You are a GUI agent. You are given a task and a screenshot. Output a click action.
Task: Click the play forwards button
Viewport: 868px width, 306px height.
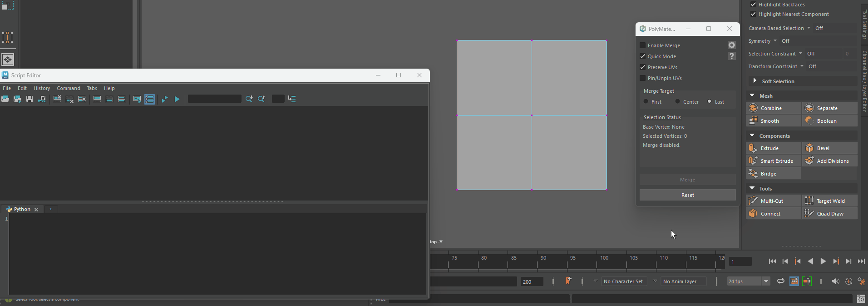(823, 261)
